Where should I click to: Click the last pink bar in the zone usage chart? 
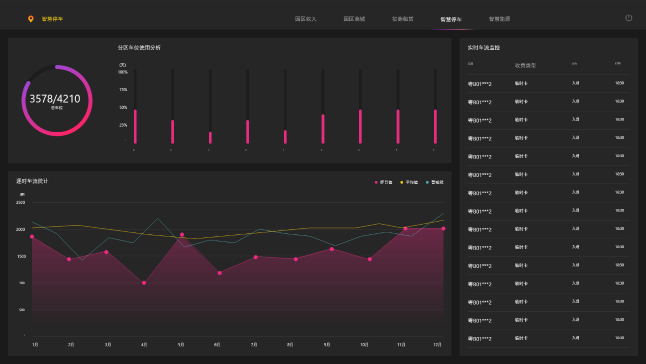[435, 126]
